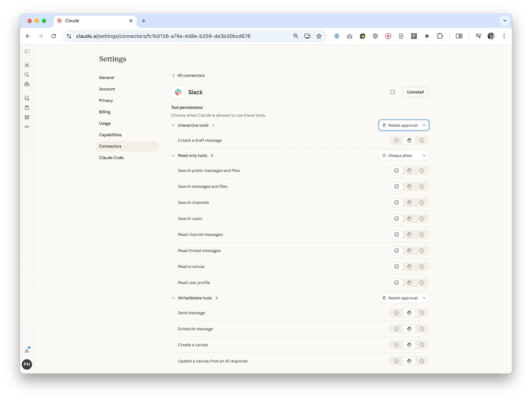
Task: Open Slack in new window via external link icon
Action: pos(393,92)
